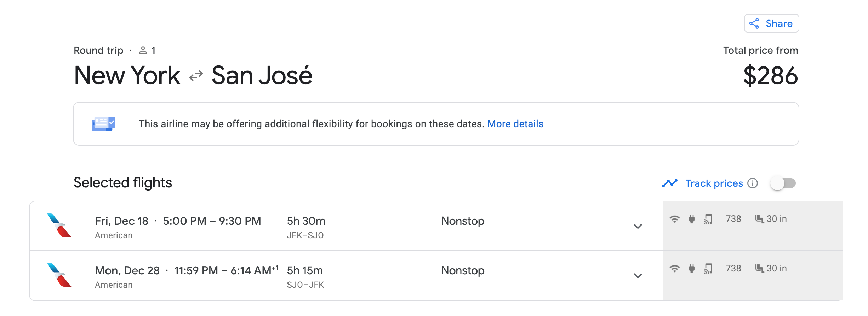The width and height of the screenshot is (868, 316).
Task: Click the Wi-Fi icon on the Dec 28 flight
Action: click(674, 269)
